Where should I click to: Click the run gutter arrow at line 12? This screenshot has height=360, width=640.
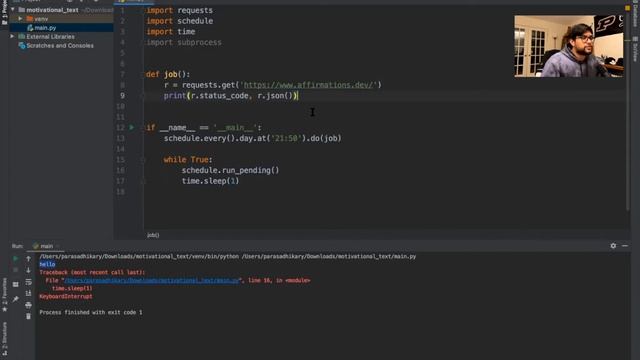[131, 127]
